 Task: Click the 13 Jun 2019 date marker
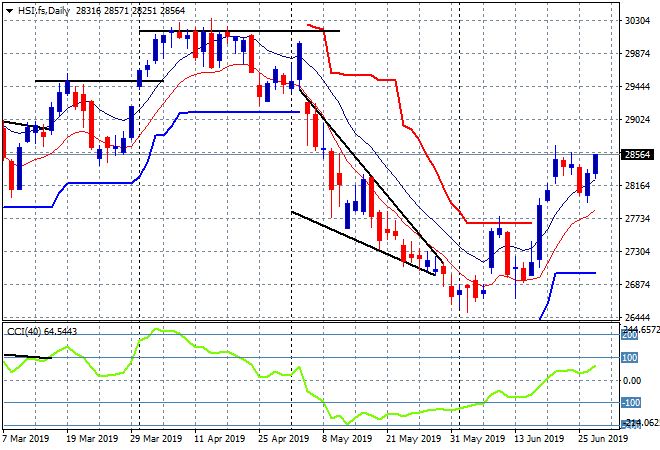(538, 439)
